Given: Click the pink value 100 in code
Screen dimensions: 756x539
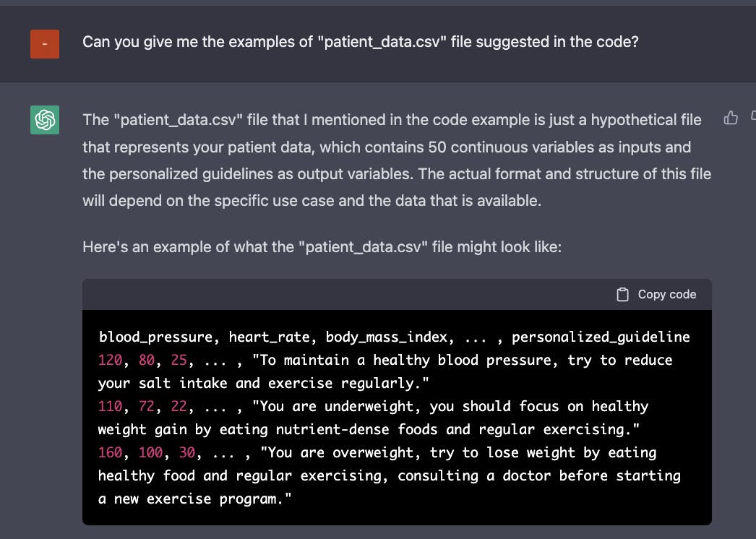Looking at the screenshot, I should click(x=151, y=452).
